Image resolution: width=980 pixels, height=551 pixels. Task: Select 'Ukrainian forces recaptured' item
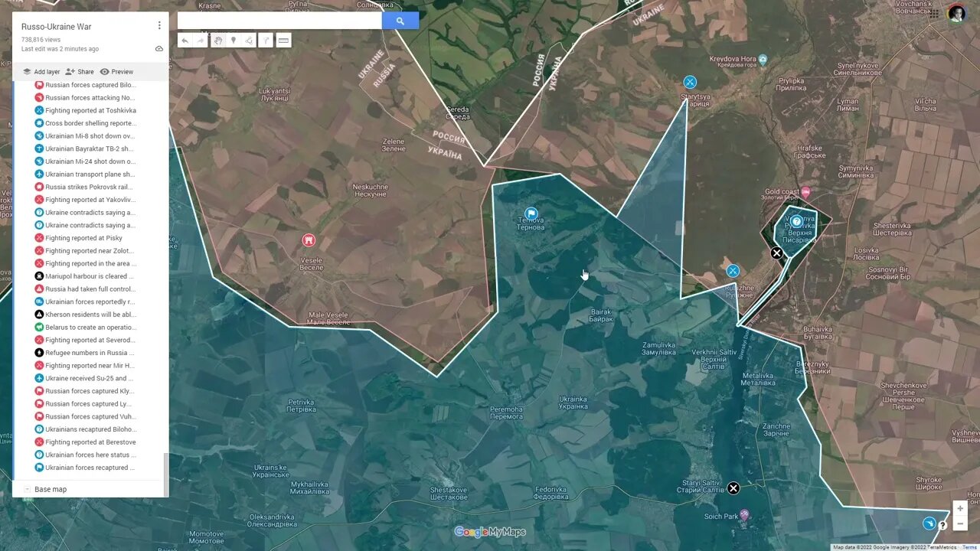pos(85,468)
